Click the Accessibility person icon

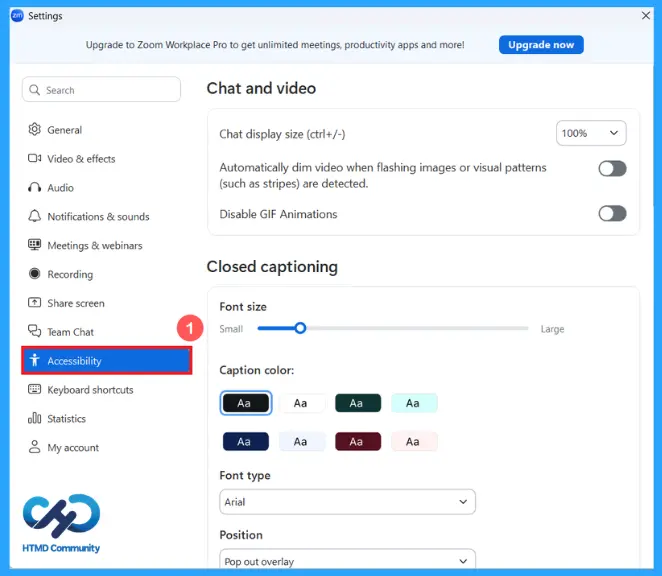point(35,360)
